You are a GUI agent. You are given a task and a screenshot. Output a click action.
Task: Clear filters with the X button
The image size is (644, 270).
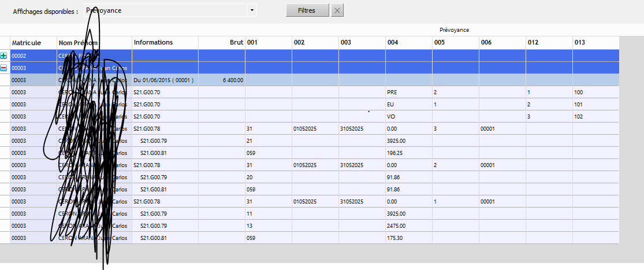(337, 10)
